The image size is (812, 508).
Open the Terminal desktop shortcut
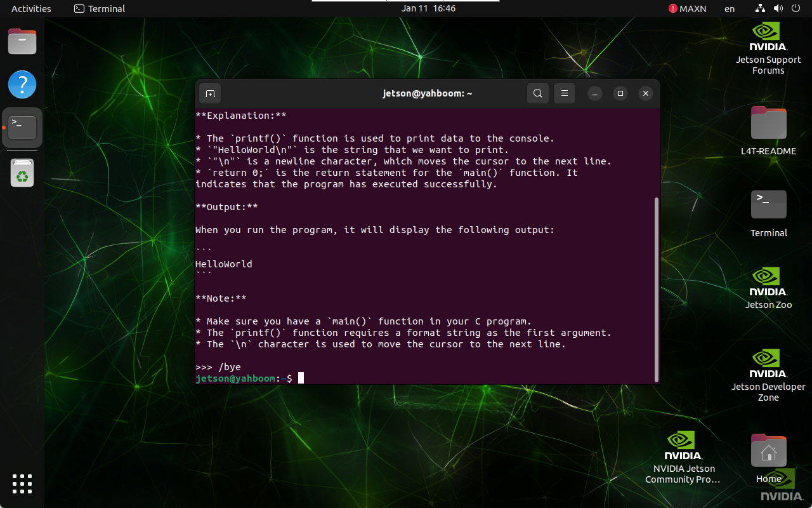tap(768, 213)
